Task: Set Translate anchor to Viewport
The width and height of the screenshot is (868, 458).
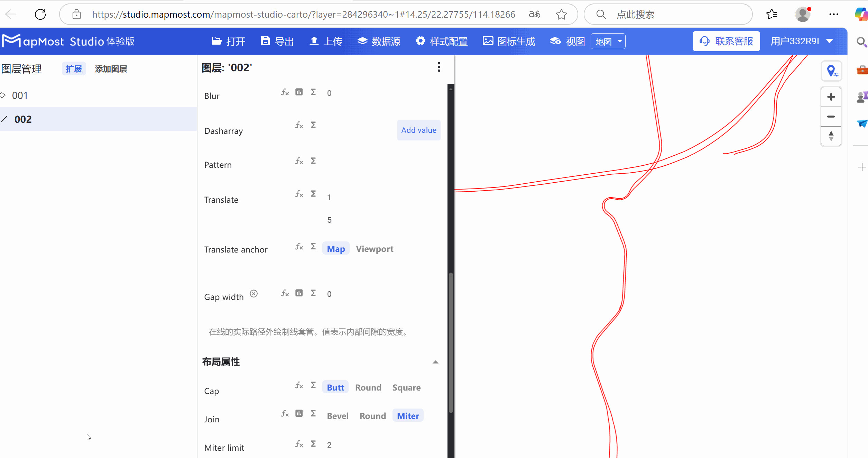Action: pyautogui.click(x=375, y=249)
